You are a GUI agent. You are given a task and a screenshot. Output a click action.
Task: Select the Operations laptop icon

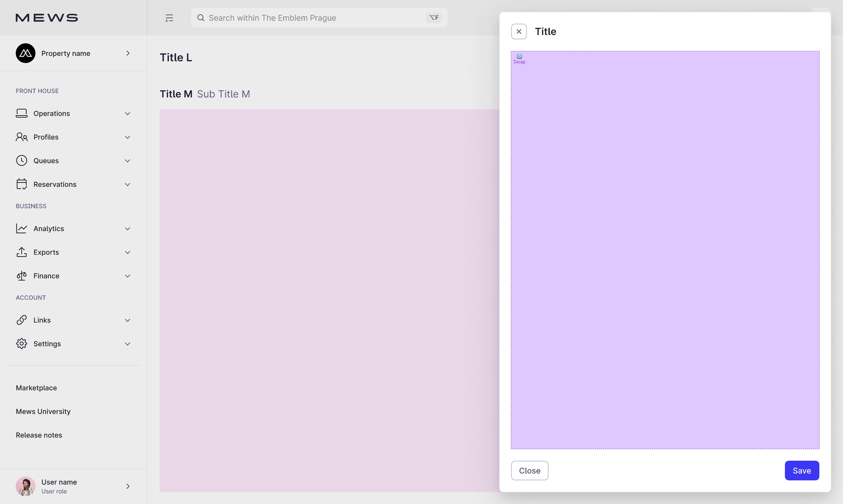point(22,113)
